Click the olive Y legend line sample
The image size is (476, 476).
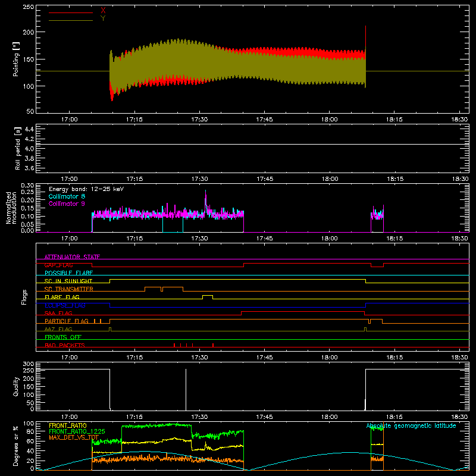(x=71, y=20)
